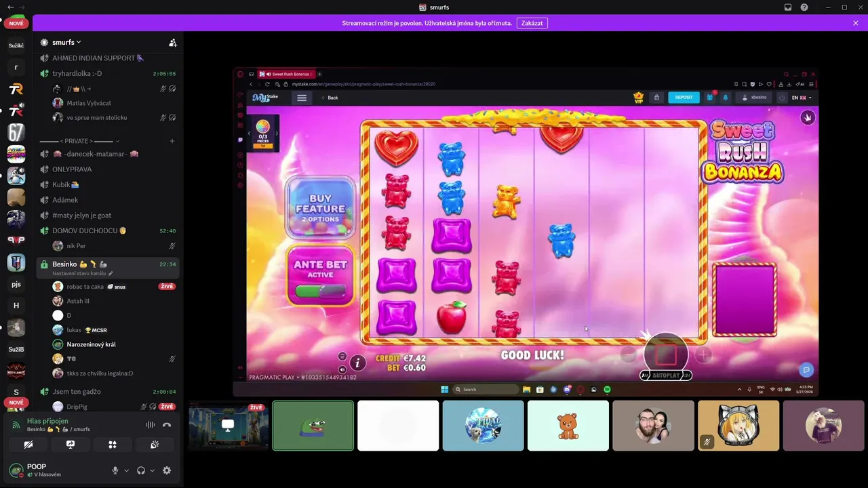
Task: Click Deposit in the Mystake stream
Action: click(684, 98)
